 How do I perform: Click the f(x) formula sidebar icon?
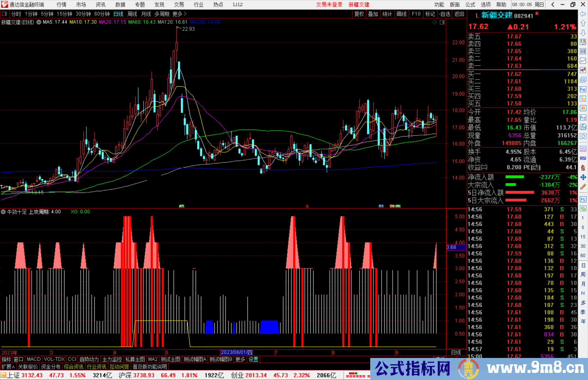[x=583, y=127]
